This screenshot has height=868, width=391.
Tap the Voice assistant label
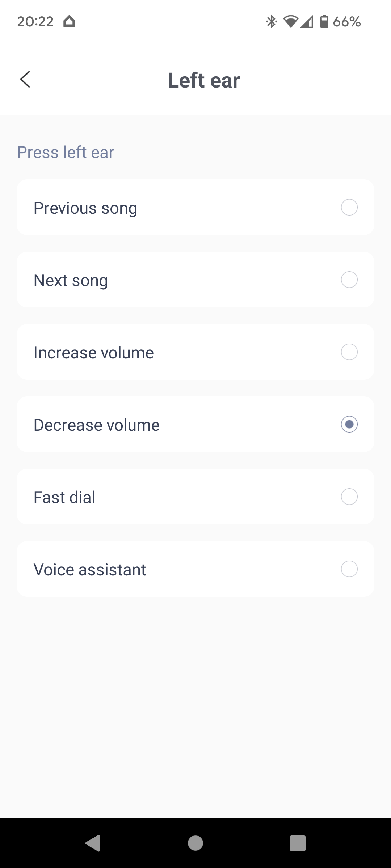point(90,570)
